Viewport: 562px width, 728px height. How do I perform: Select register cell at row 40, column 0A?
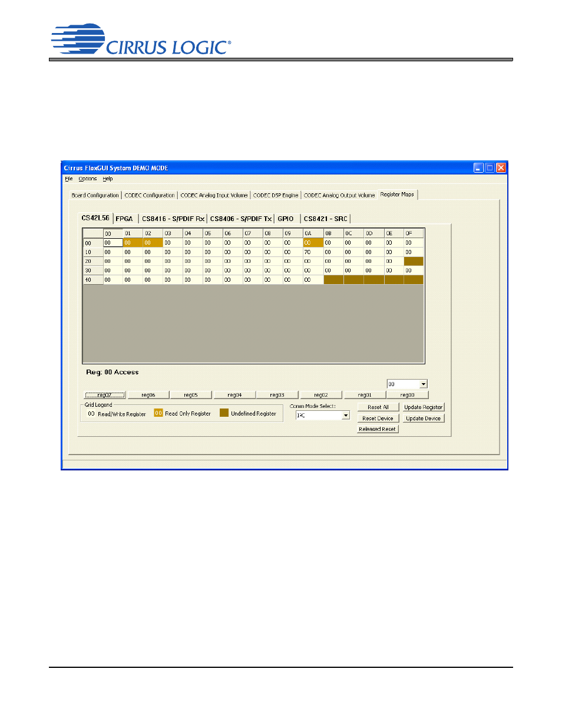tap(313, 280)
